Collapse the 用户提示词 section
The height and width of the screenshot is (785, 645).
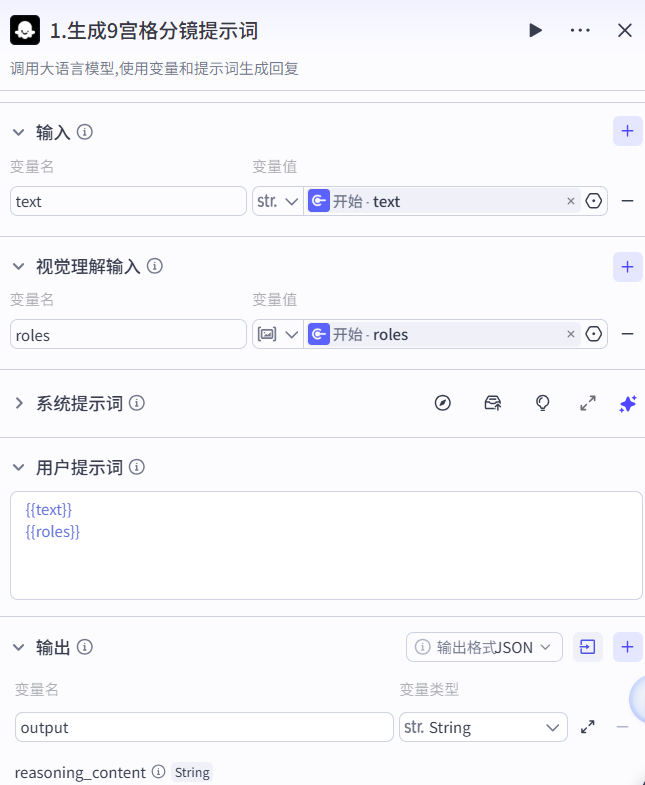tap(19, 468)
